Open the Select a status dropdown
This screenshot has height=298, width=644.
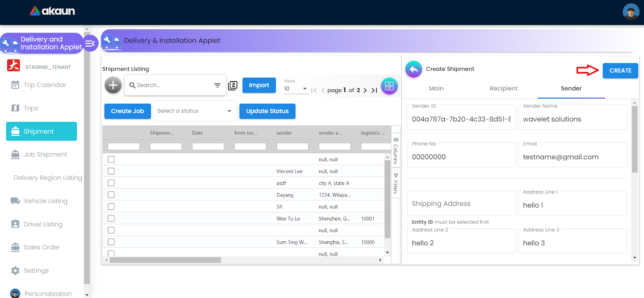tap(195, 111)
